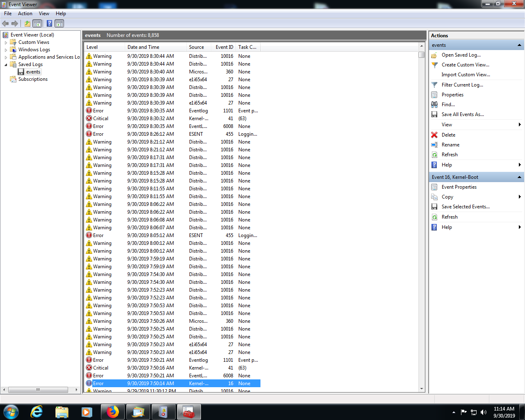
Task: Click Save All Events As action
Action: 463,114
